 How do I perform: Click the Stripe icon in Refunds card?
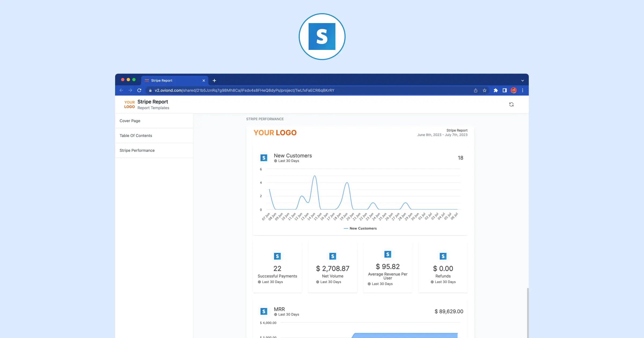coord(443,256)
